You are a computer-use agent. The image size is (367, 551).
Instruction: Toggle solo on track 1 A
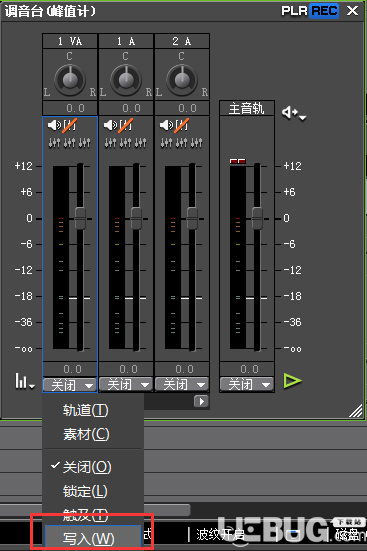125,125
